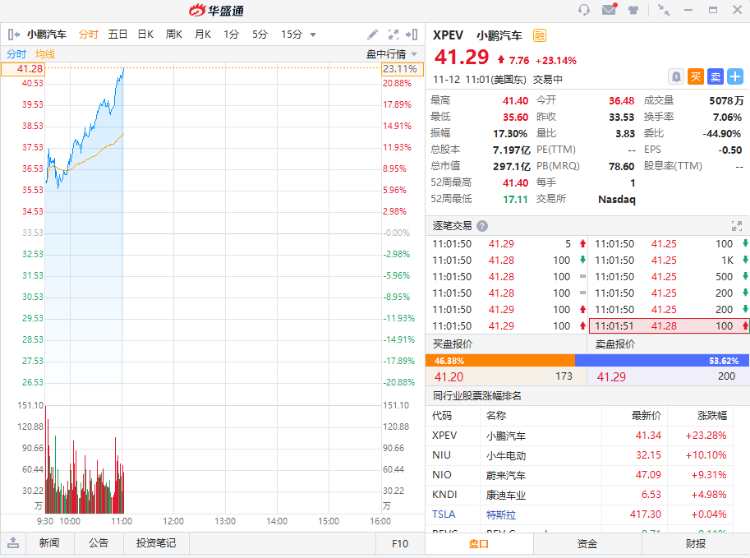Switch to 5分 chart tab
This screenshot has height=558, width=750.
260,34
